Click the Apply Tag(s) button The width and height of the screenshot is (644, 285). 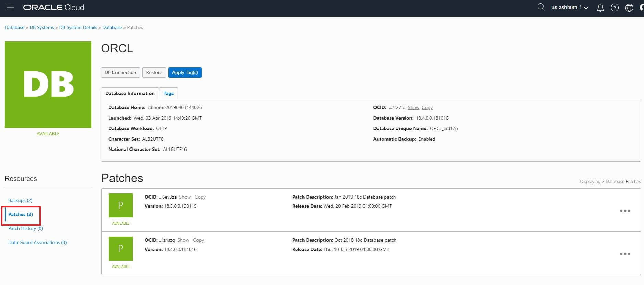[185, 72]
